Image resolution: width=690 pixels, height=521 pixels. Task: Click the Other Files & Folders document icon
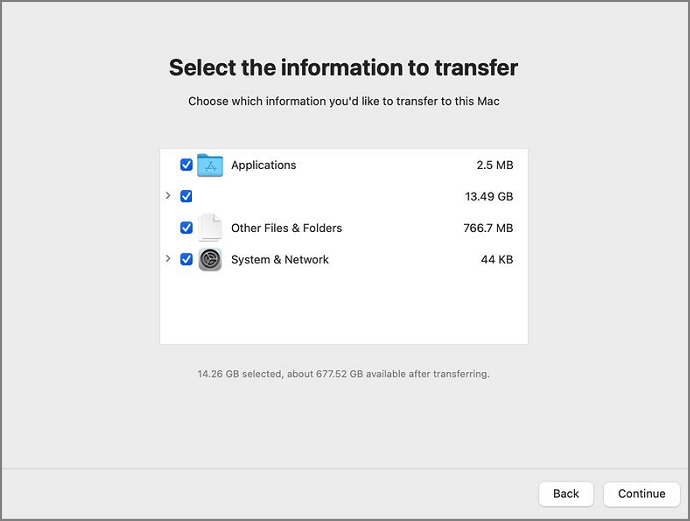pos(210,228)
